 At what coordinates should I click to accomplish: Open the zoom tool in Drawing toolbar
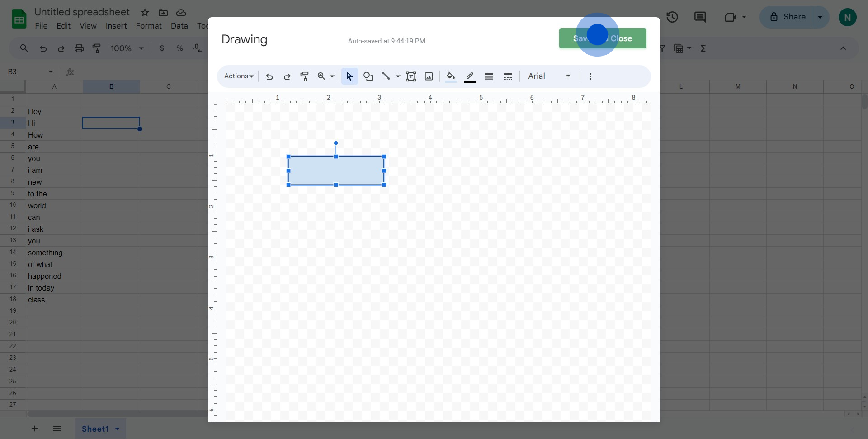point(321,76)
